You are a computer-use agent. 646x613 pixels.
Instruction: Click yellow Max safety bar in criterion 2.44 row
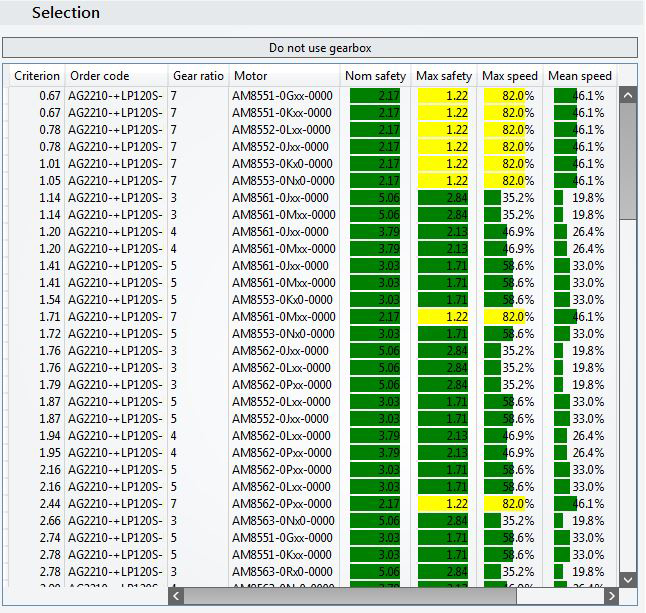tap(443, 503)
